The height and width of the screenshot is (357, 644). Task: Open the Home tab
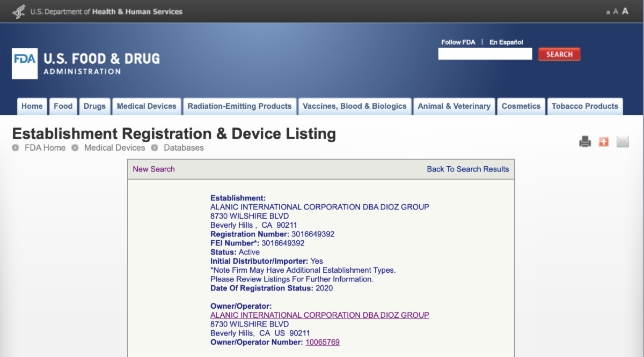point(32,106)
